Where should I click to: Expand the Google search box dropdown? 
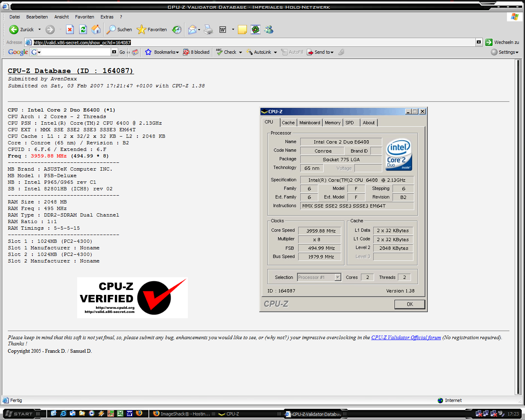coord(114,52)
